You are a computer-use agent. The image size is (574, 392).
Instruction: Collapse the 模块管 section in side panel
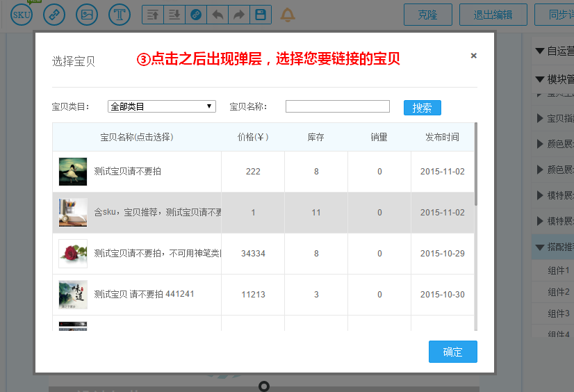[539, 79]
